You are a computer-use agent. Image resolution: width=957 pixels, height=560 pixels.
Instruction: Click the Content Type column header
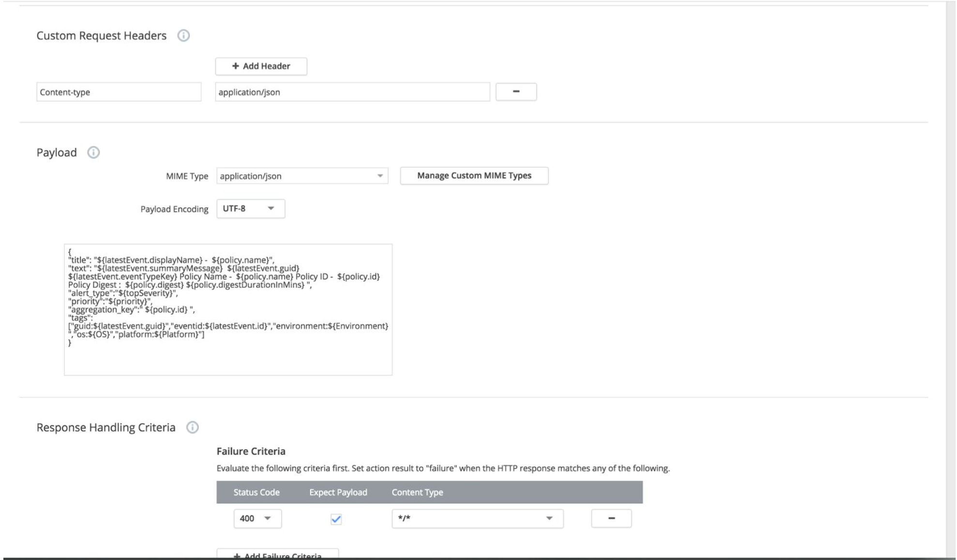[417, 492]
